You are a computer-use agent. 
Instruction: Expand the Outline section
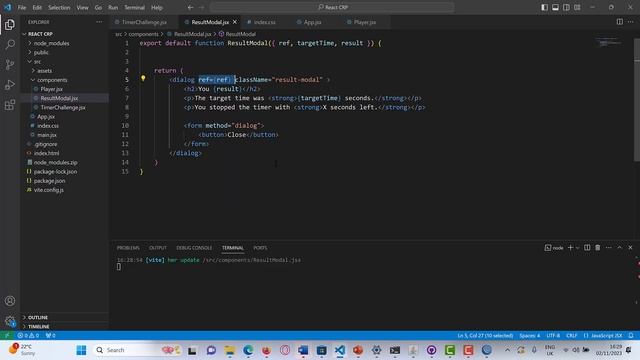point(64,317)
